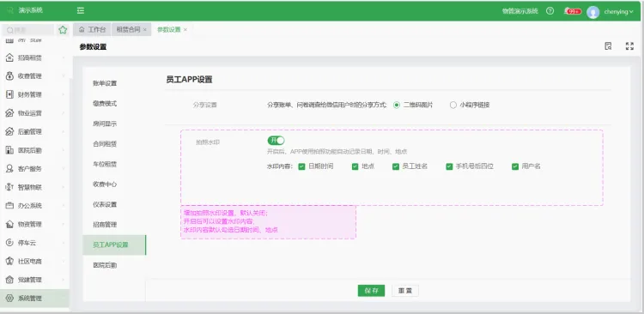The height and width of the screenshot is (314, 644).
Task: Click the 客户服务 person icon
Action: click(9, 169)
